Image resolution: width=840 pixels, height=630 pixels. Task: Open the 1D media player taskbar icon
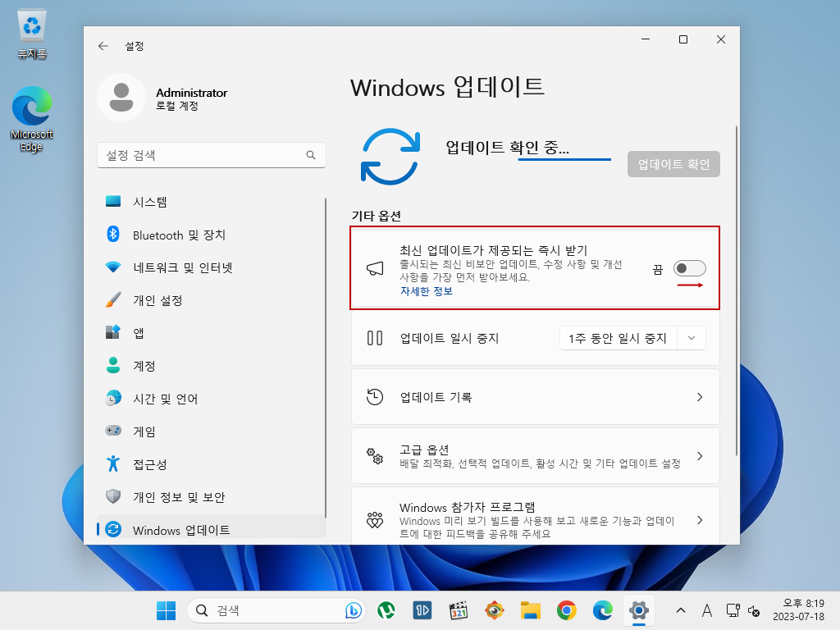[x=422, y=610]
